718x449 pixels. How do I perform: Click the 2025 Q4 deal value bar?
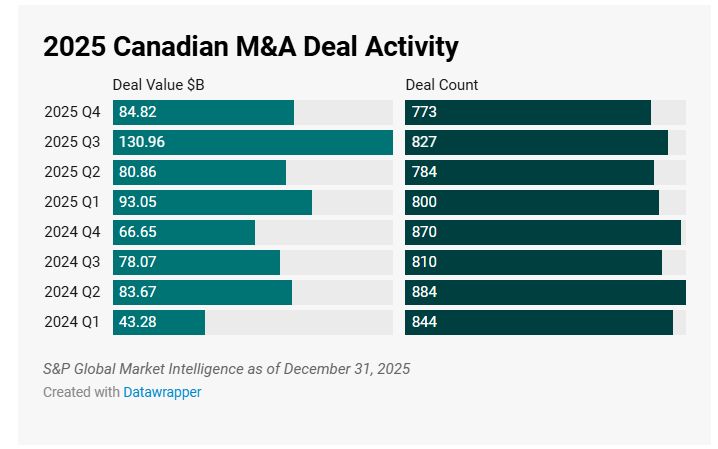coord(203,112)
